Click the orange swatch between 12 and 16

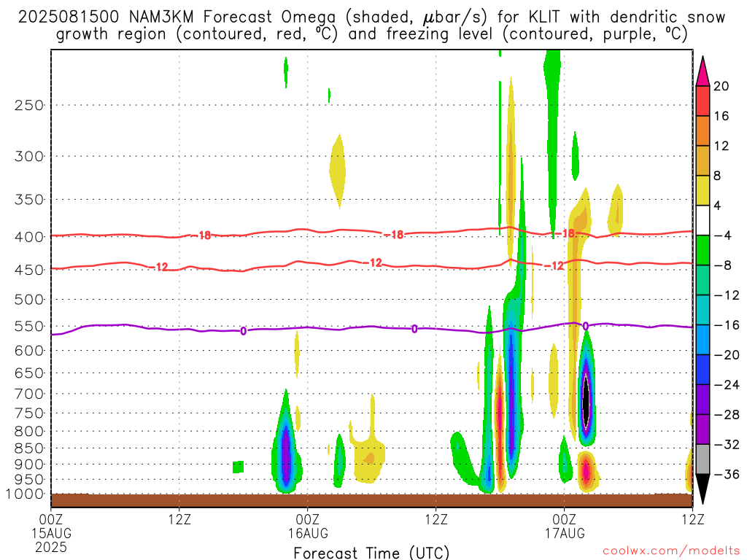pyautogui.click(x=703, y=131)
